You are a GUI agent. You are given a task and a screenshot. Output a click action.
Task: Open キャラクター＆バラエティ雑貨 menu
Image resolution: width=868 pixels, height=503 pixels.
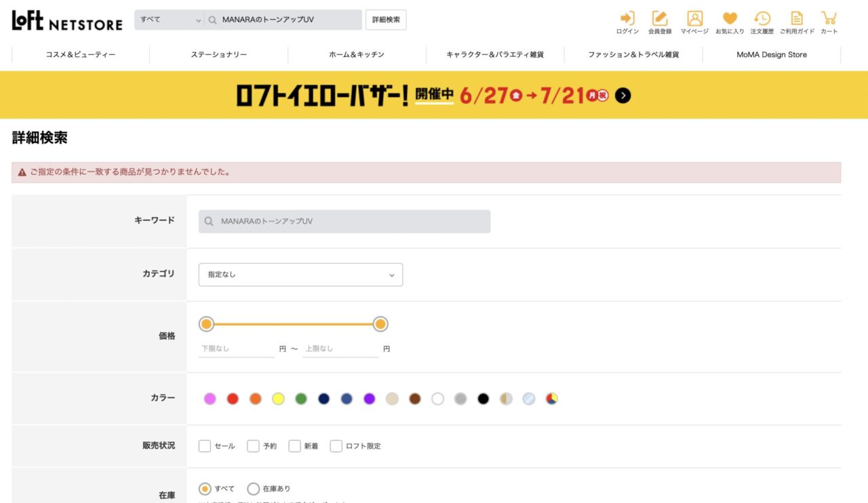click(495, 55)
